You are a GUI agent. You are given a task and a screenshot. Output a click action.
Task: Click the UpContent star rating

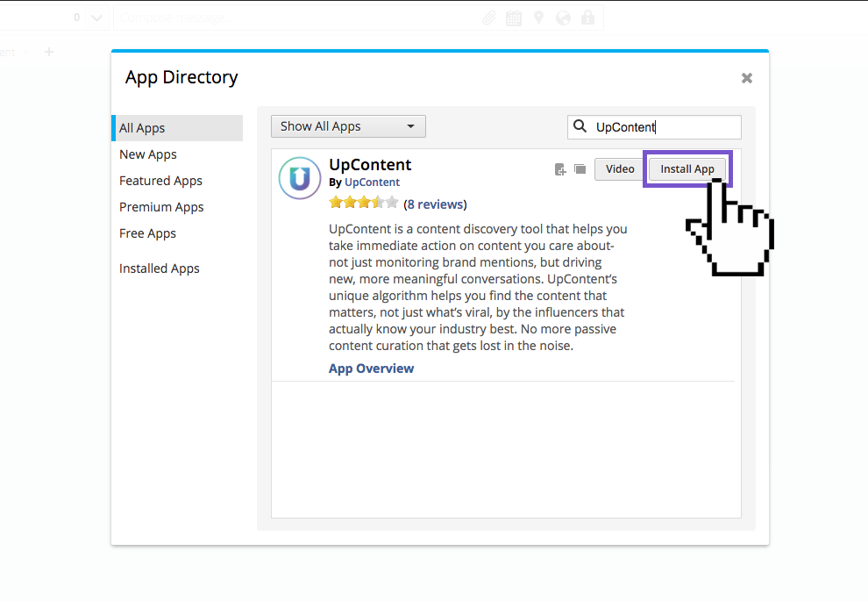pyautogui.click(x=363, y=203)
